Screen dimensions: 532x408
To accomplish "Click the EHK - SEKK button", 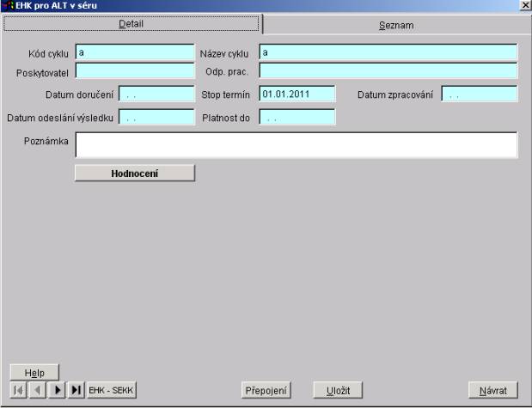I will point(111,390).
